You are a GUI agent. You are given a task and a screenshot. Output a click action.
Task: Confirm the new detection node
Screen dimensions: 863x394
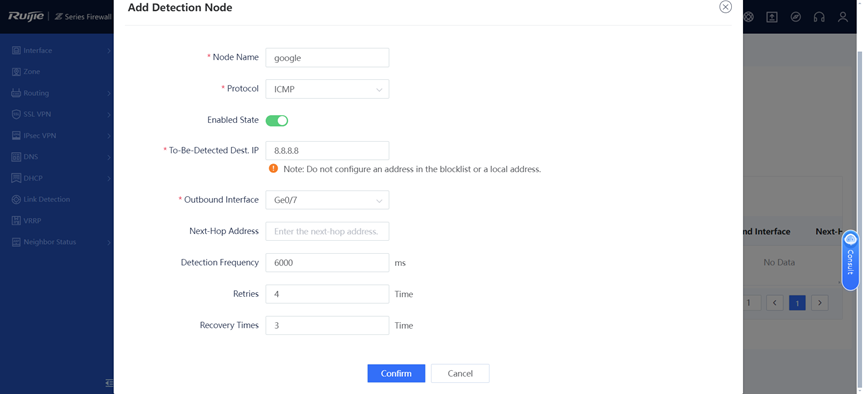[x=396, y=373]
